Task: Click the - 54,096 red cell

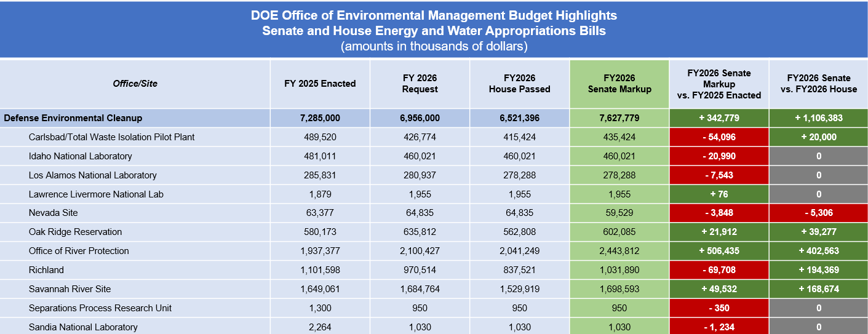Action: (719, 137)
